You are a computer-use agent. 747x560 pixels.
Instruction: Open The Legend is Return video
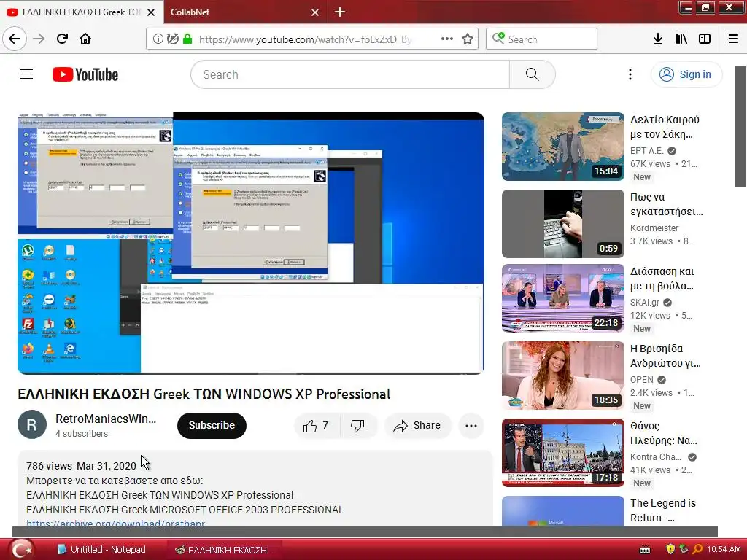coord(663,510)
